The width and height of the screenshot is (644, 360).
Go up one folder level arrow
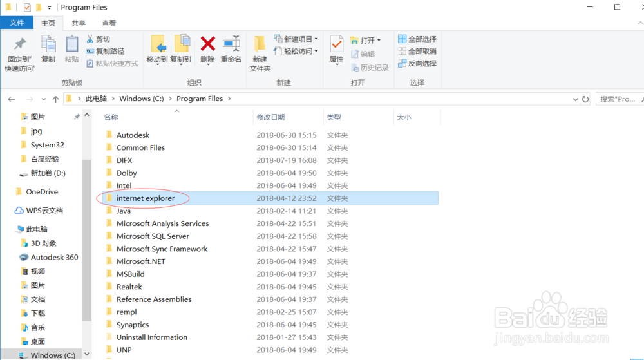coord(55,99)
